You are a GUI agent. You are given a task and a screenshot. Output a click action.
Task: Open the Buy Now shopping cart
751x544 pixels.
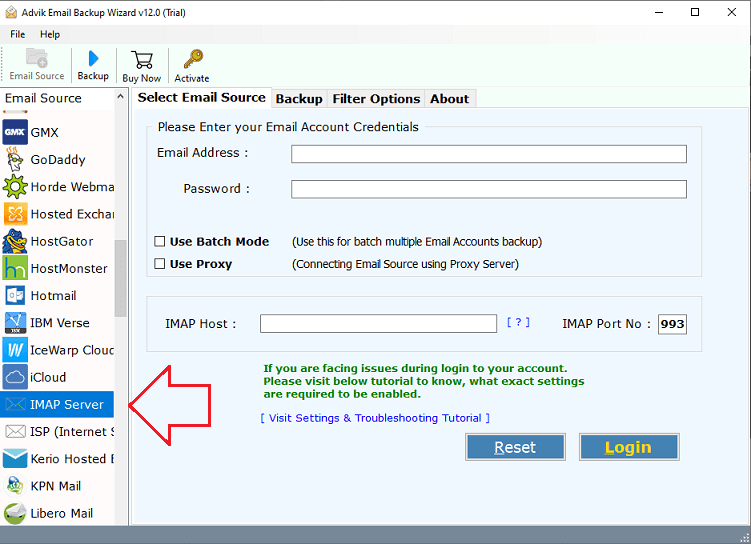[x=142, y=60]
